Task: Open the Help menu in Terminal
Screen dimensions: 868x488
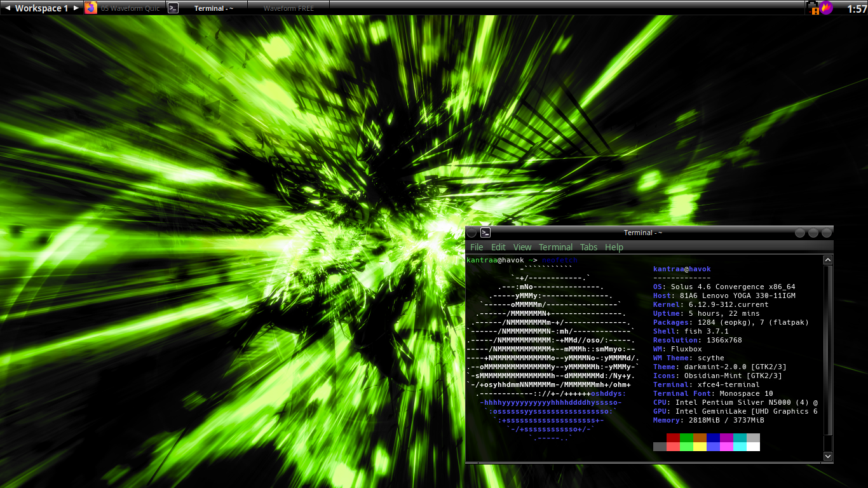Action: 614,247
